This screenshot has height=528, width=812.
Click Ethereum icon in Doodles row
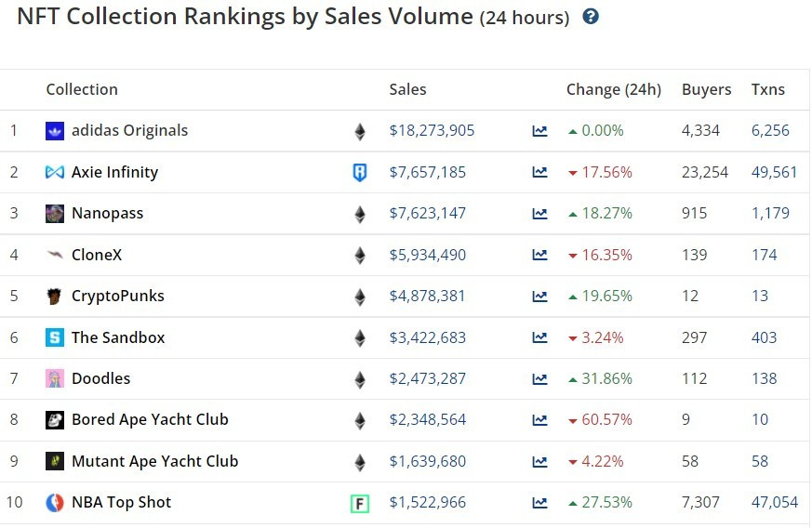(360, 380)
